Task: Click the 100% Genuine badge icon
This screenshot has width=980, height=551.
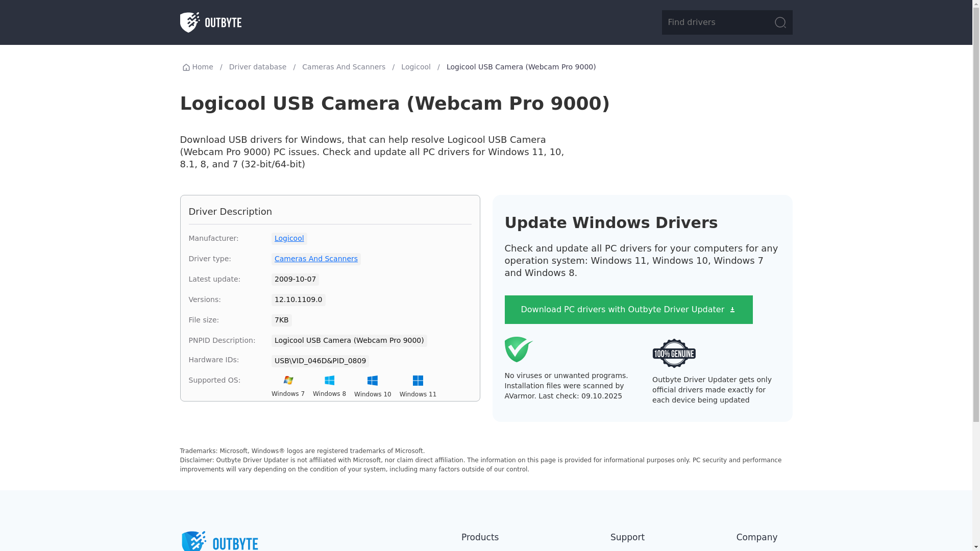Action: coord(674,353)
